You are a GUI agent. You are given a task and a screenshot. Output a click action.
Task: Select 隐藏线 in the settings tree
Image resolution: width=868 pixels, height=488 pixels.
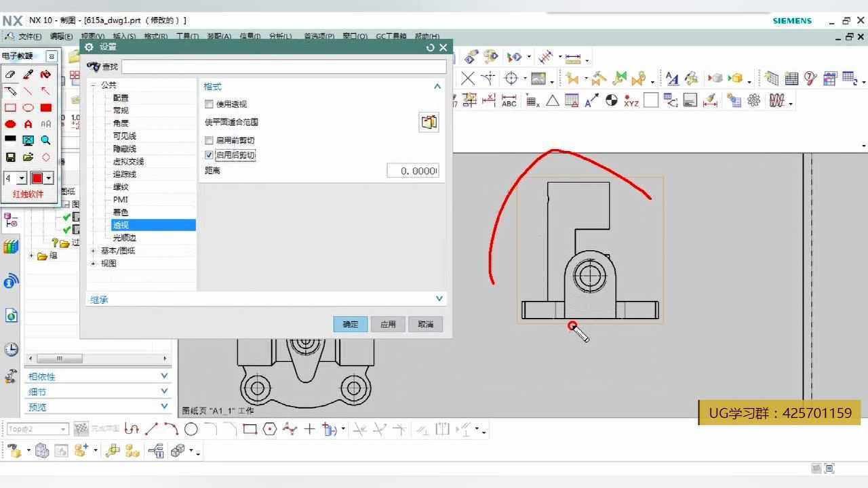coord(124,148)
